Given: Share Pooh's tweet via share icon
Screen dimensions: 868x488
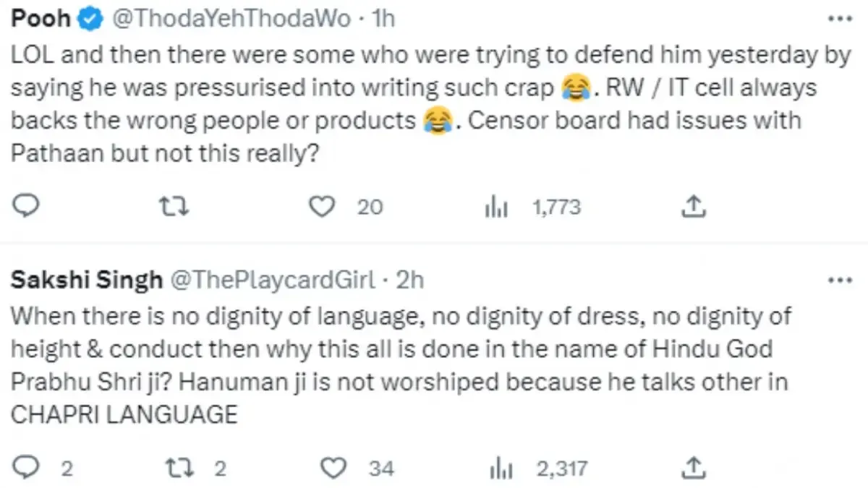Looking at the screenshot, I should pos(693,207).
